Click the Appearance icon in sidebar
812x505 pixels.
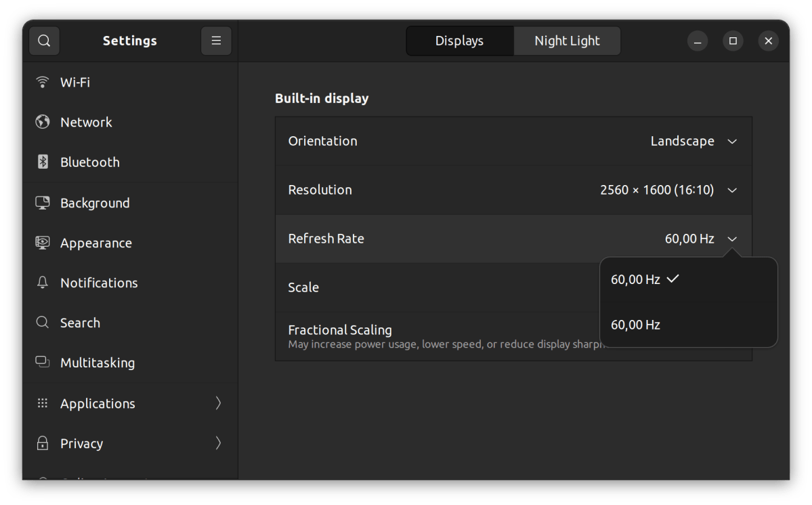click(43, 243)
